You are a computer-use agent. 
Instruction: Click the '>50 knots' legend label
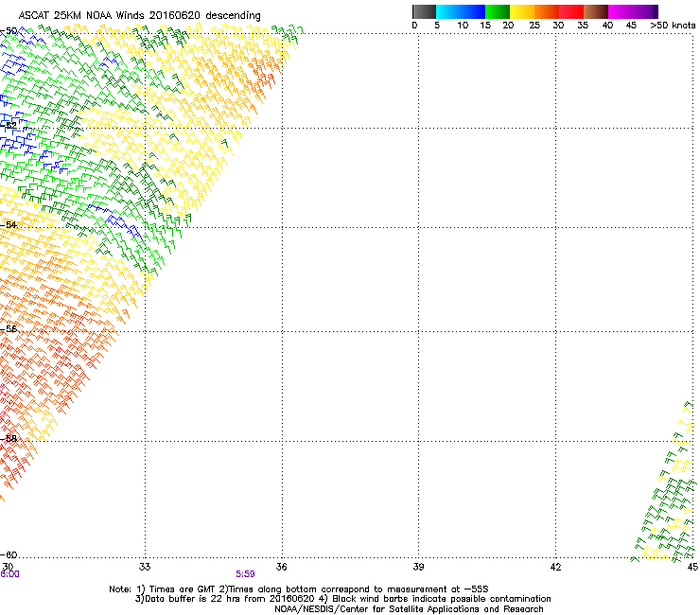coord(673,26)
